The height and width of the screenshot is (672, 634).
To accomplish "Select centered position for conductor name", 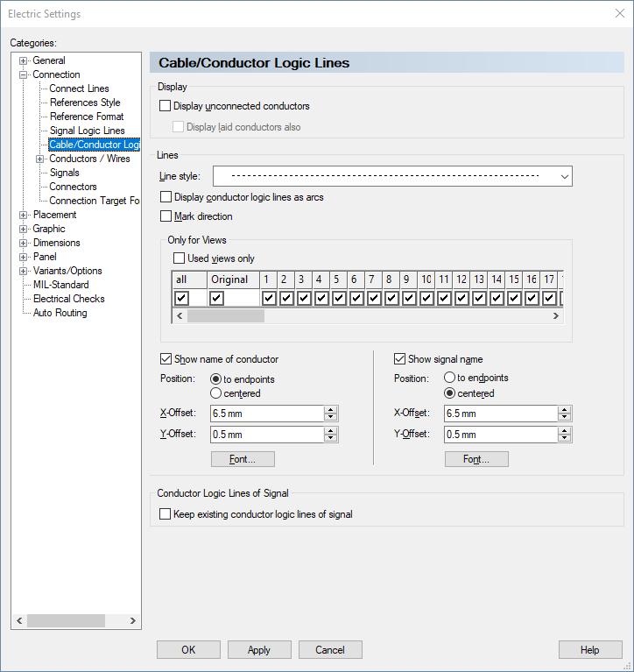I will (x=216, y=393).
